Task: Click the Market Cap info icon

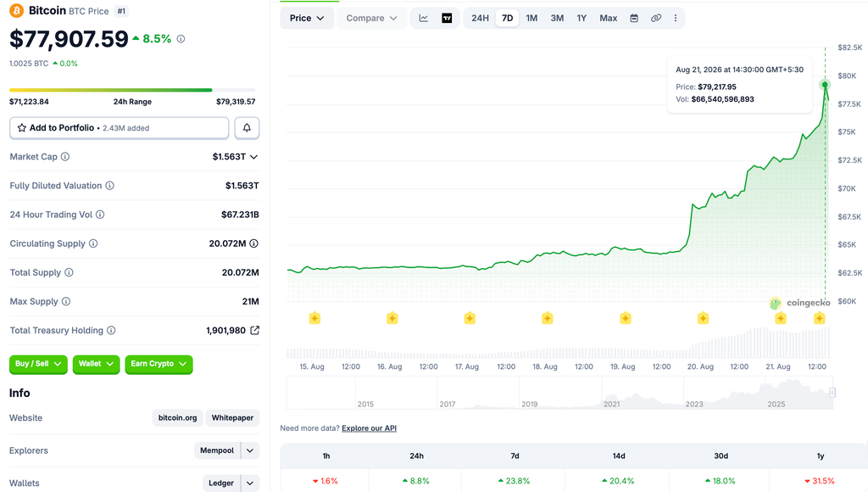Action: pos(65,157)
